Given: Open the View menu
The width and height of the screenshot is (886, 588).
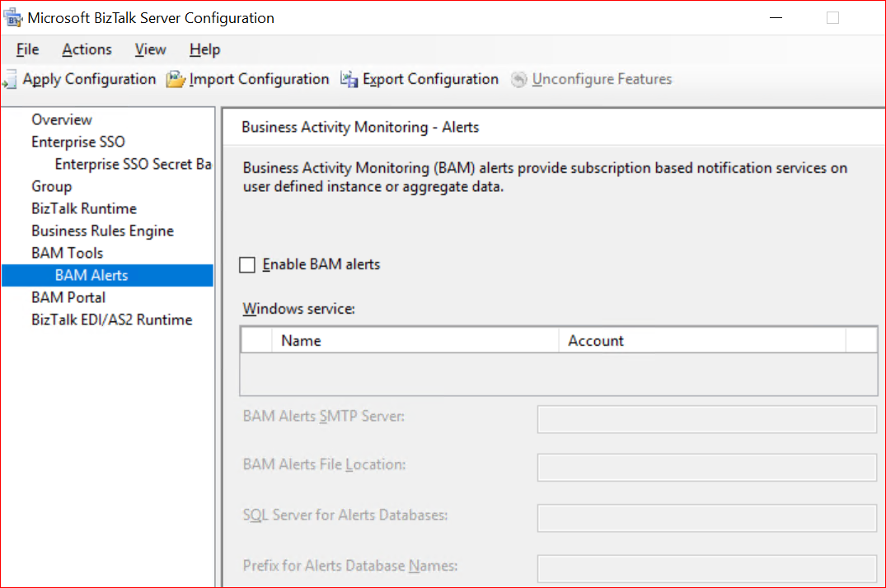Looking at the screenshot, I should 150,49.
